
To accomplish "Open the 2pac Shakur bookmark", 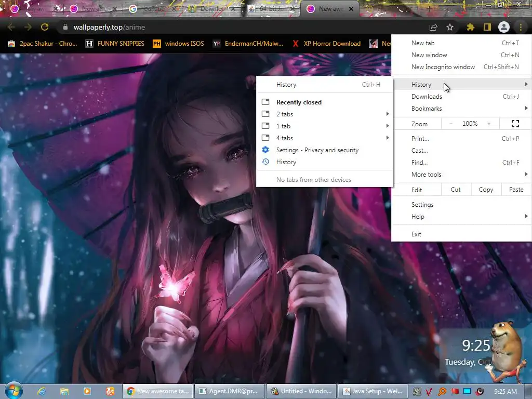I will coord(43,44).
